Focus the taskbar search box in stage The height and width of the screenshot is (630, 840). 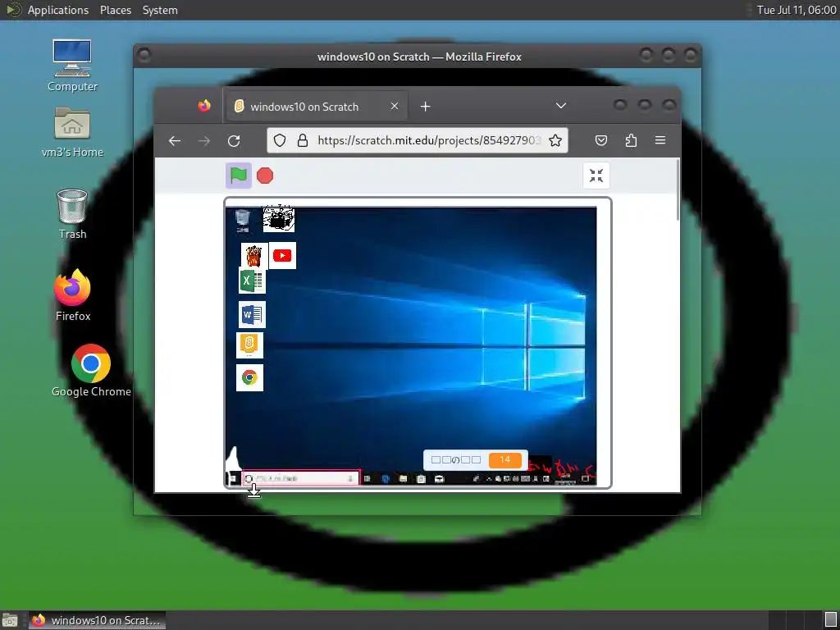[300, 478]
